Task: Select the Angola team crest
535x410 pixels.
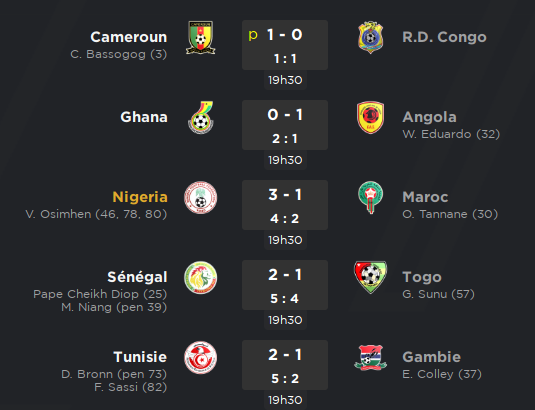Action: click(x=371, y=117)
